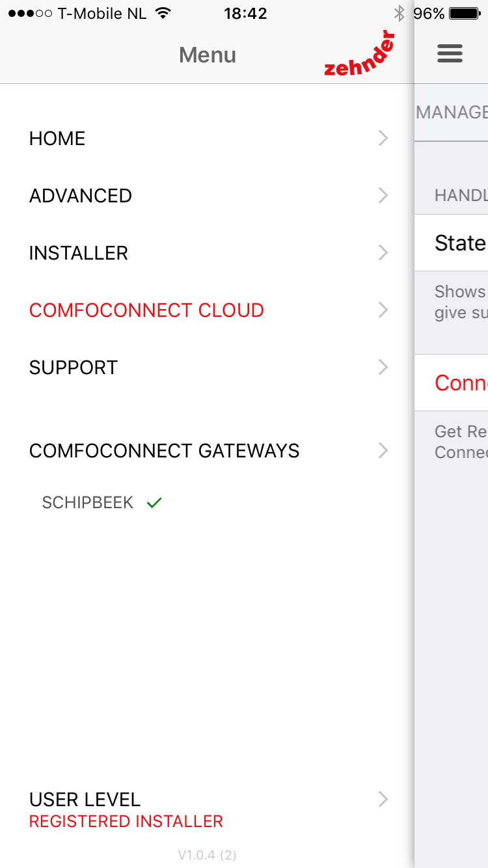Open COMFOCONNECT GATEWAYS list
Viewport: 488px width, 868px height.
pyautogui.click(x=164, y=451)
